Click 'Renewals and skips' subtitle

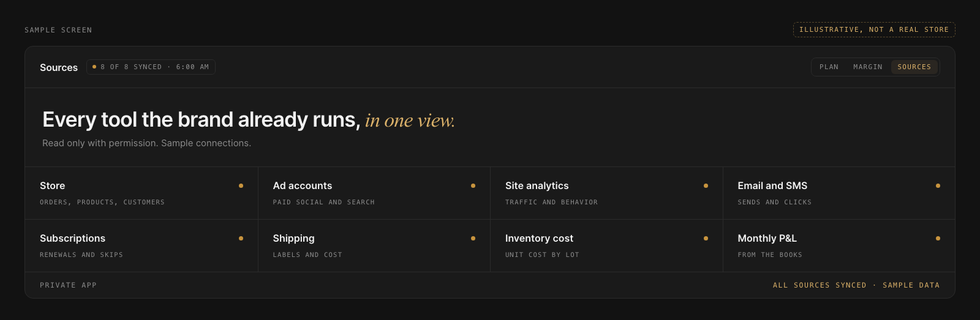pos(81,255)
